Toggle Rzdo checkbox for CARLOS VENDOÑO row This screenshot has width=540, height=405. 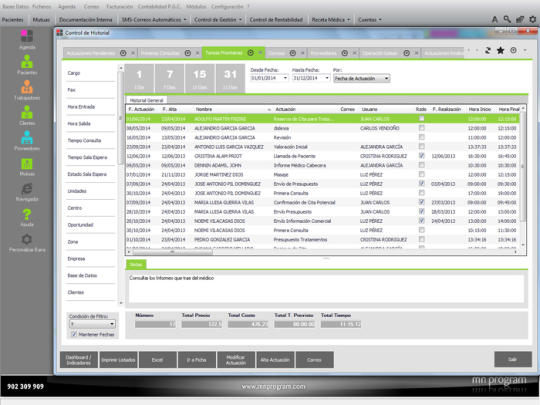421,128
